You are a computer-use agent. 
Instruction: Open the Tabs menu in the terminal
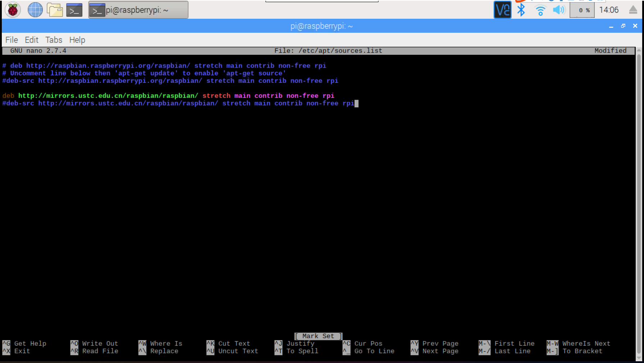tap(54, 40)
